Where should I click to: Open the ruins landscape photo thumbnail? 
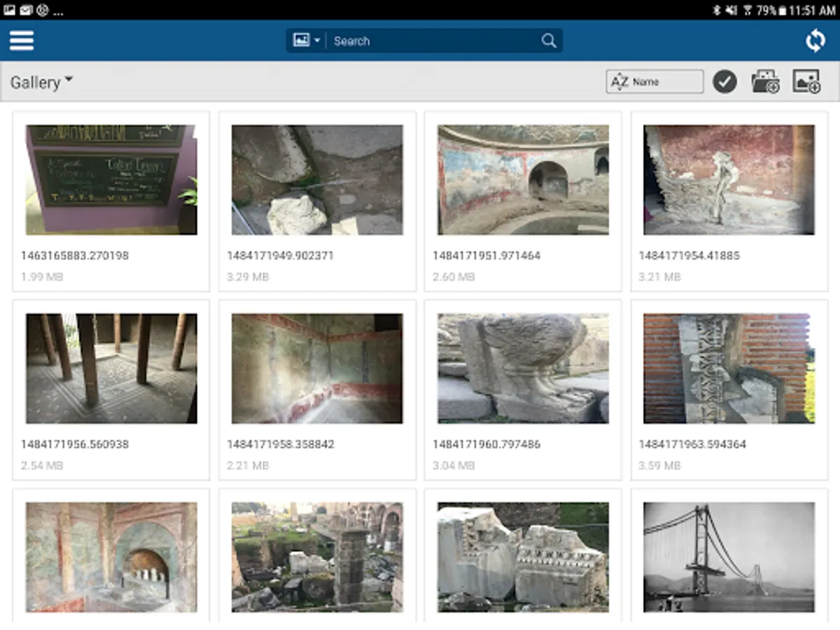pos(317,557)
